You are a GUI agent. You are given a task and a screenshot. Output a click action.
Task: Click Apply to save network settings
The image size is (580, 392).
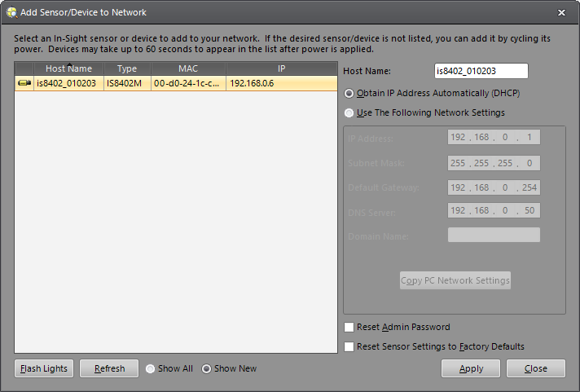coord(471,368)
